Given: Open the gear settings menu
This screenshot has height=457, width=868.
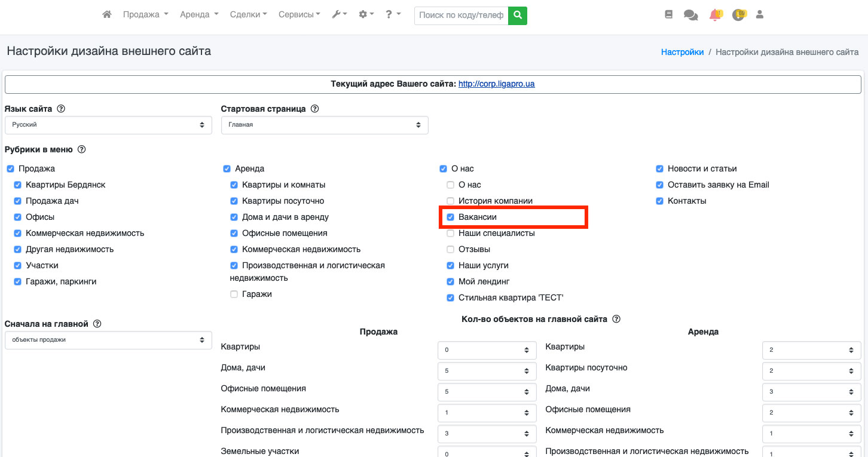Looking at the screenshot, I should 365,15.
